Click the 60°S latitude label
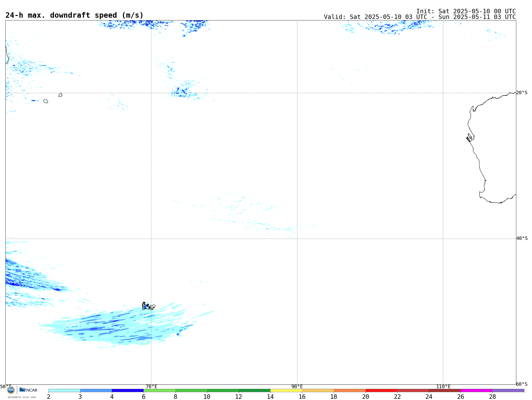The image size is (532, 400). (522, 384)
